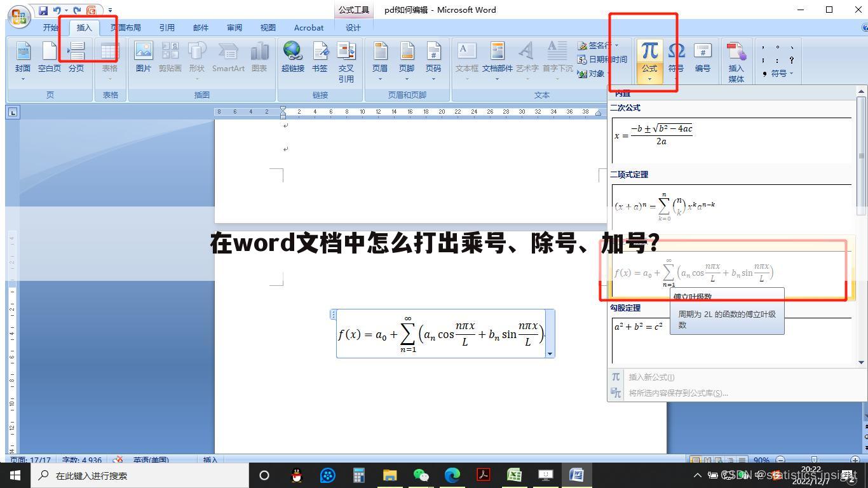
Task: Insert date and time (日期和时间)
Action: (602, 59)
